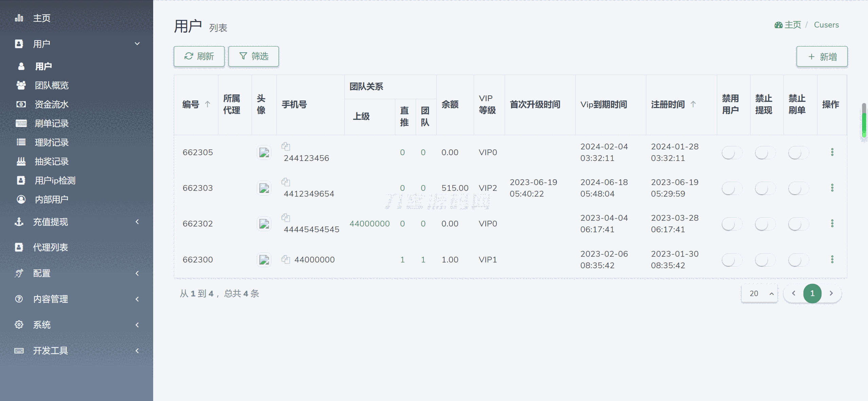Toggle 禁止刷单 switch for user 662302
The image size is (868, 401).
click(x=798, y=224)
